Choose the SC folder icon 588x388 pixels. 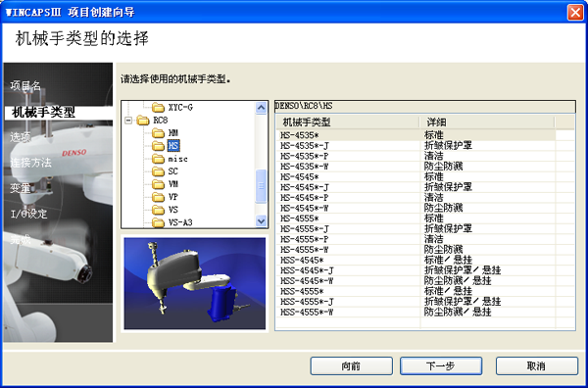click(158, 171)
